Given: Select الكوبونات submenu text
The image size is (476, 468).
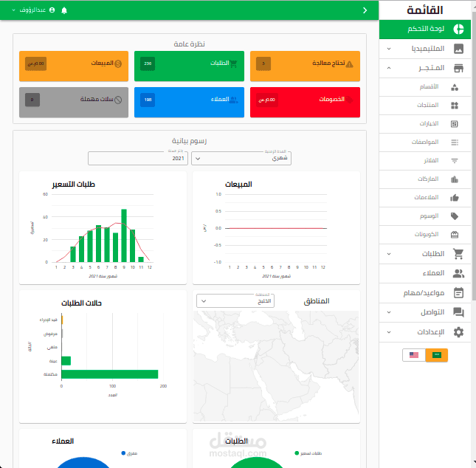Looking at the screenshot, I should [427, 235].
